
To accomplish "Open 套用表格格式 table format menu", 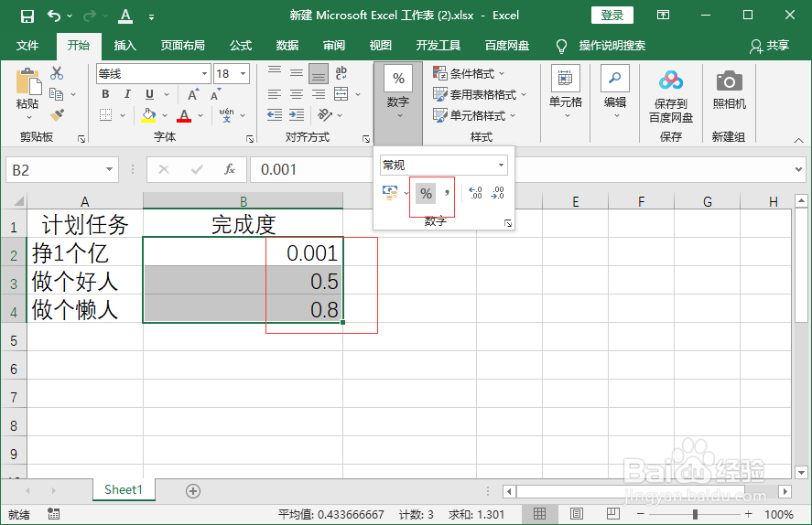I will click(480, 94).
